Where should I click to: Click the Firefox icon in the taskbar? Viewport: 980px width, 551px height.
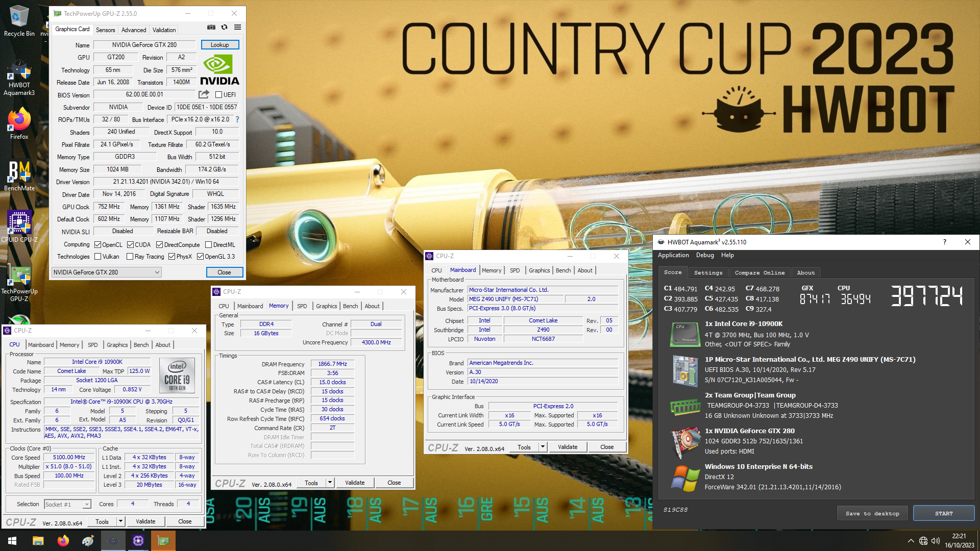coord(63,541)
